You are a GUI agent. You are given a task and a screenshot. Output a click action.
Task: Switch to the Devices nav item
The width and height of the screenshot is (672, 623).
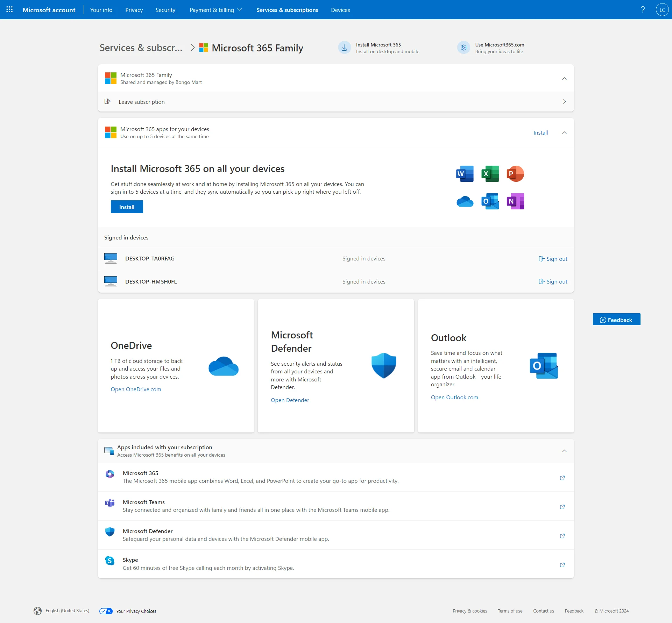point(340,10)
